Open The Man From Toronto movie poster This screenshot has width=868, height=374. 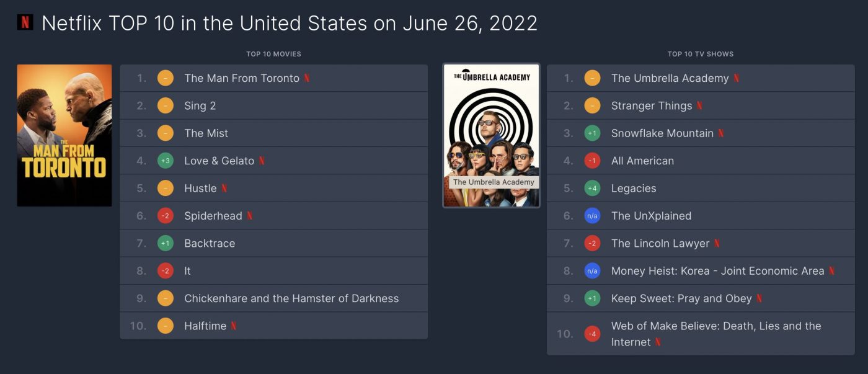coord(64,135)
